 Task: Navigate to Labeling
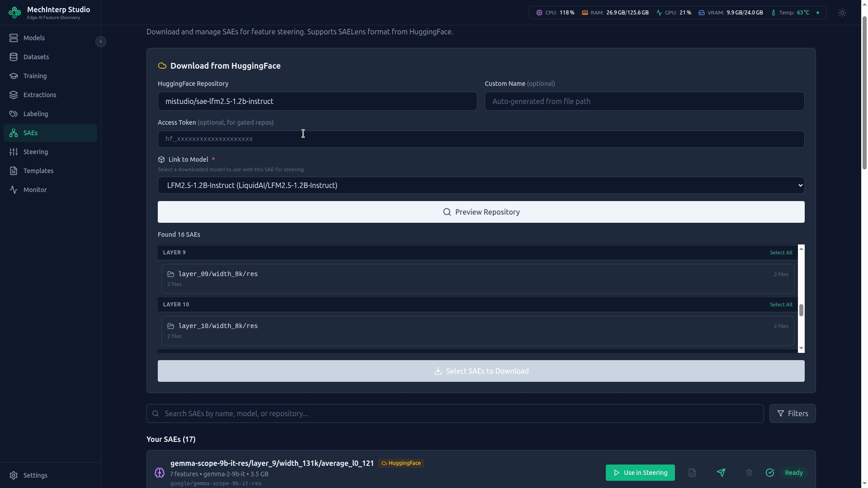pos(50,114)
